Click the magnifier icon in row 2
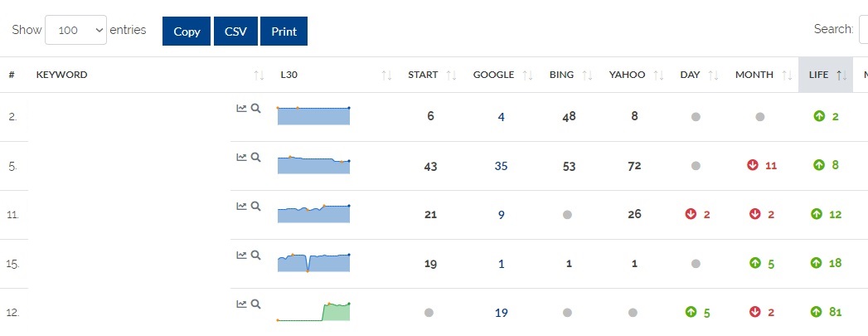Viewport: 868px width, 336px height. 256,108
